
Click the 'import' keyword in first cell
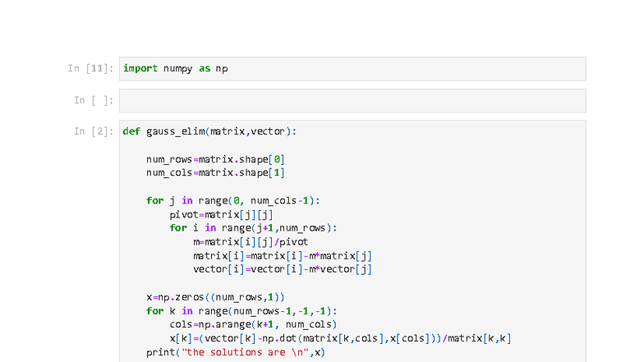[140, 69]
